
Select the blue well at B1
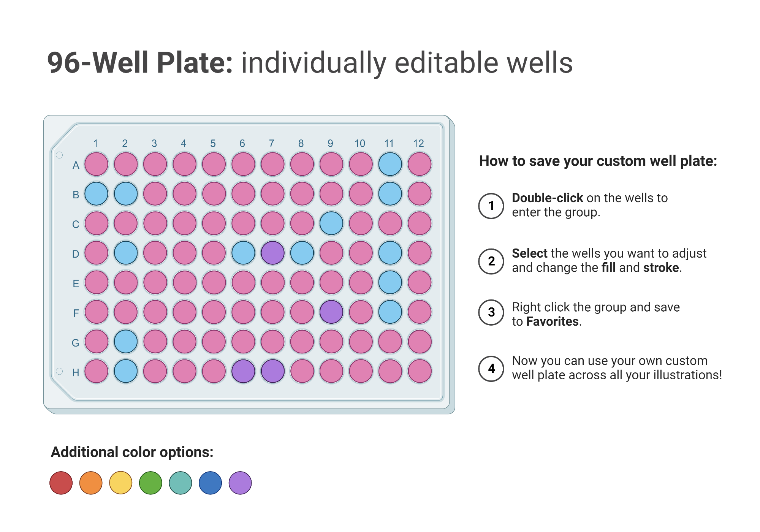tap(96, 194)
